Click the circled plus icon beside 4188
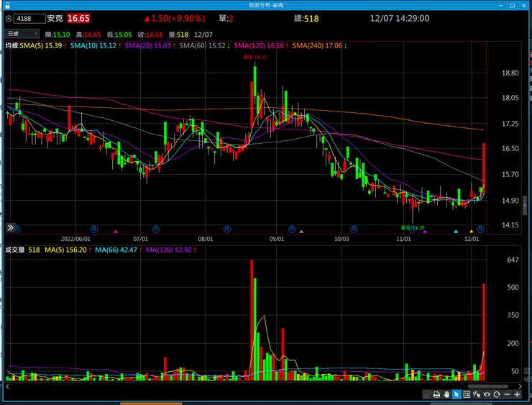The image size is (532, 405). click(x=9, y=19)
